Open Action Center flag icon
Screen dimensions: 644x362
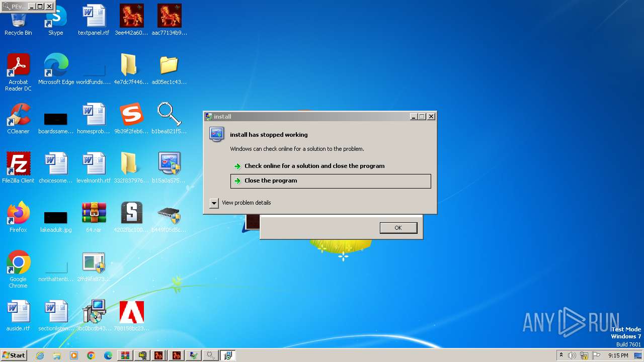pyautogui.click(x=596, y=355)
